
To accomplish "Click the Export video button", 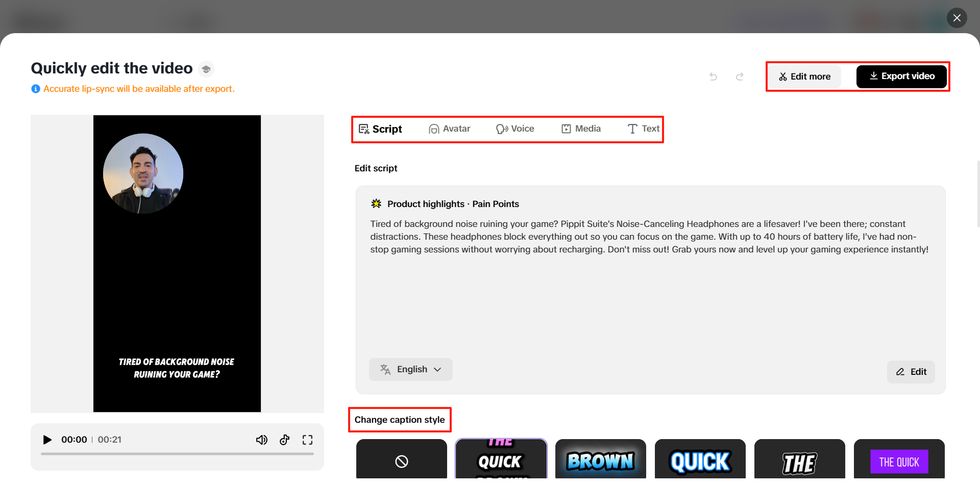I will coord(901,76).
